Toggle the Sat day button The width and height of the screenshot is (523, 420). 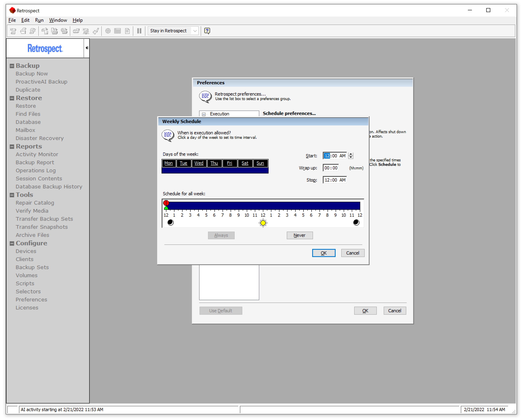pyautogui.click(x=245, y=163)
